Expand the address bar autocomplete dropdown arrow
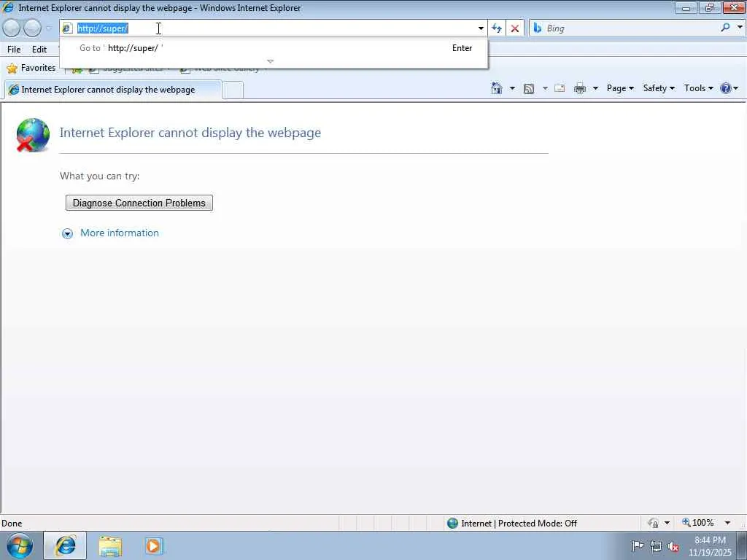The image size is (747, 560). coord(481,28)
